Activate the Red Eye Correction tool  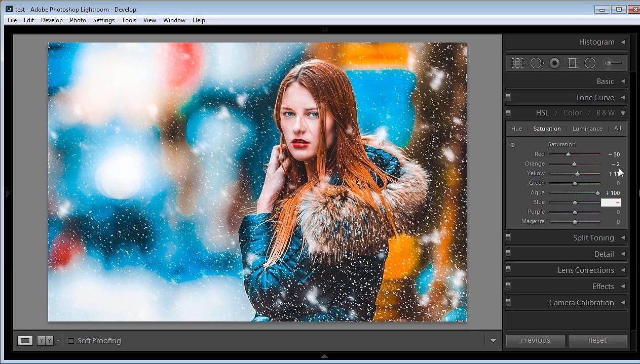click(x=555, y=63)
